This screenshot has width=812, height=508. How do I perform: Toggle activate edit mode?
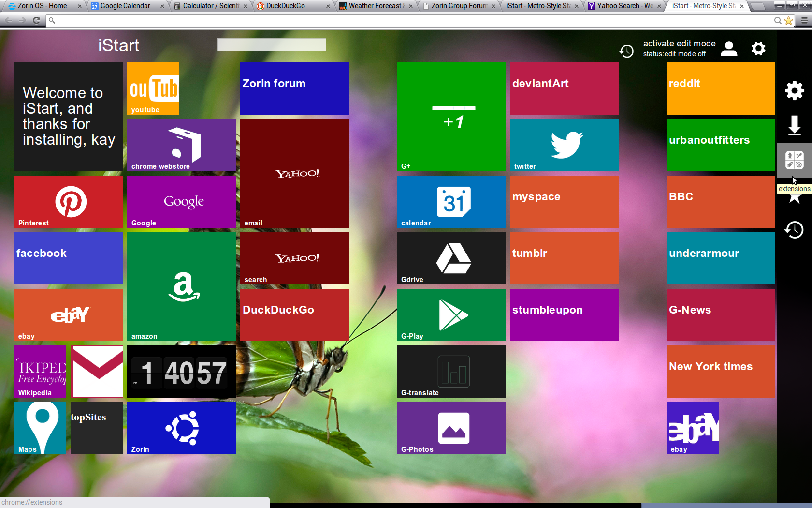pyautogui.click(x=679, y=44)
